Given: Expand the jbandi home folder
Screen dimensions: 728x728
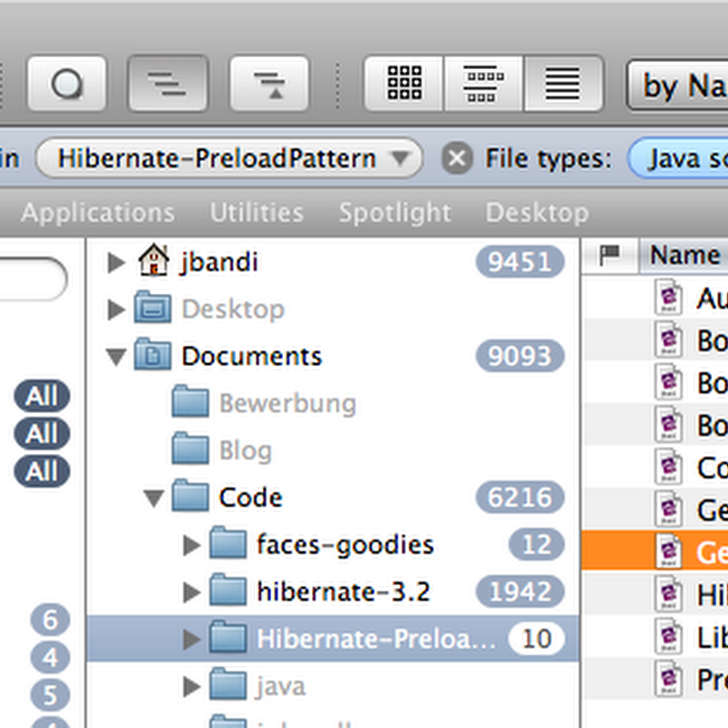Looking at the screenshot, I should (116, 263).
